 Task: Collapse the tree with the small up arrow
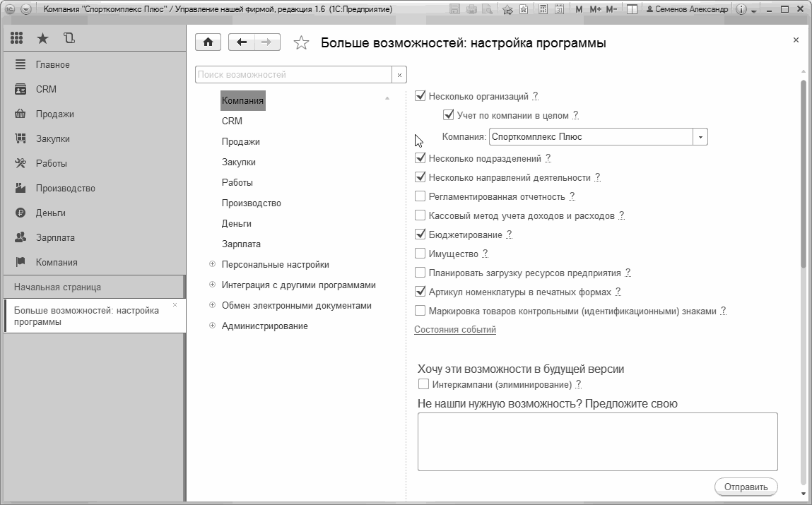pos(387,98)
